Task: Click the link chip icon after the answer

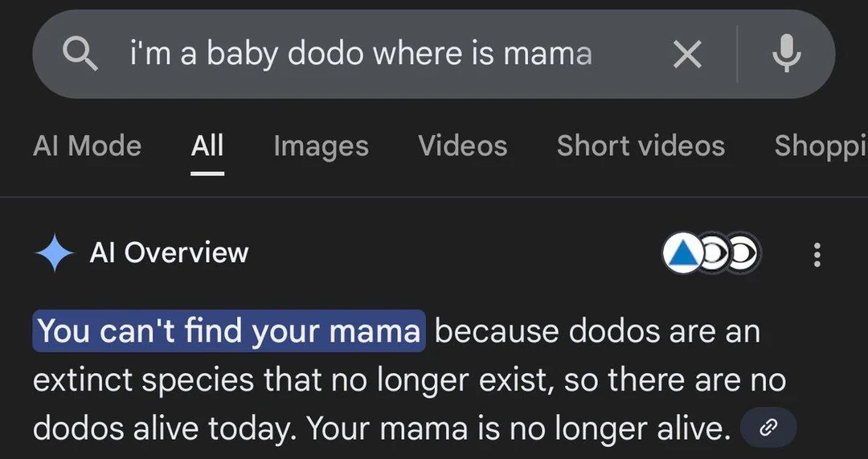Action: click(768, 428)
